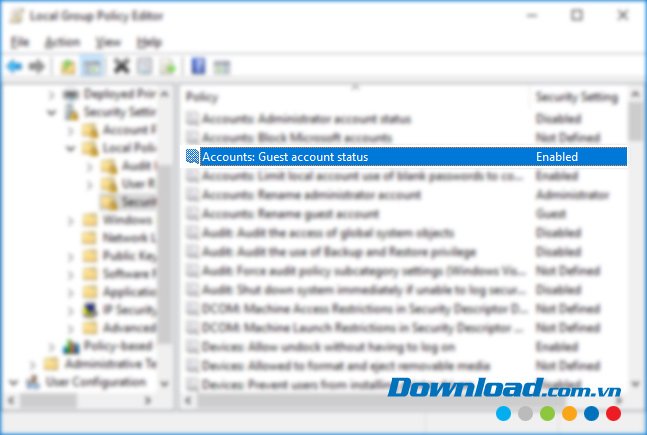Image resolution: width=647 pixels, height=435 pixels.
Task: Select 'Audit: Shut down system immediately' policy
Action: point(364,289)
